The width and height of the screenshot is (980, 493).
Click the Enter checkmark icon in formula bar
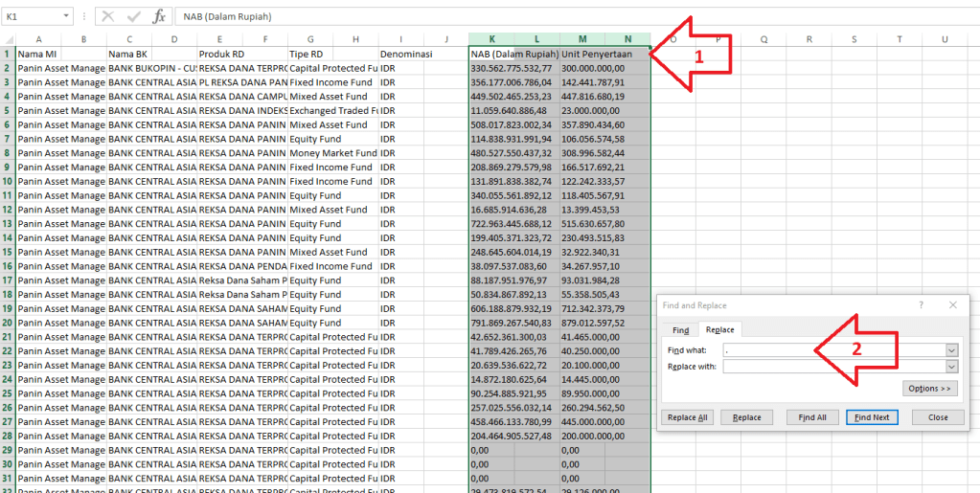point(133,17)
